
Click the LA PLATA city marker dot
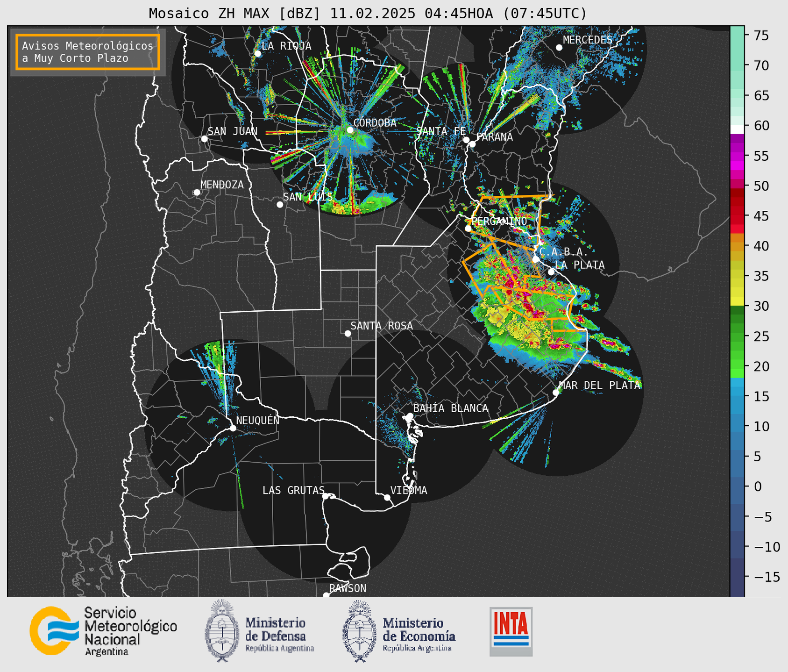[551, 272]
